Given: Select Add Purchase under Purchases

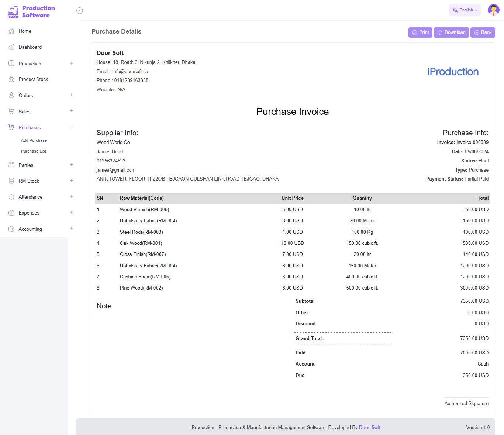Looking at the screenshot, I should 34,140.
